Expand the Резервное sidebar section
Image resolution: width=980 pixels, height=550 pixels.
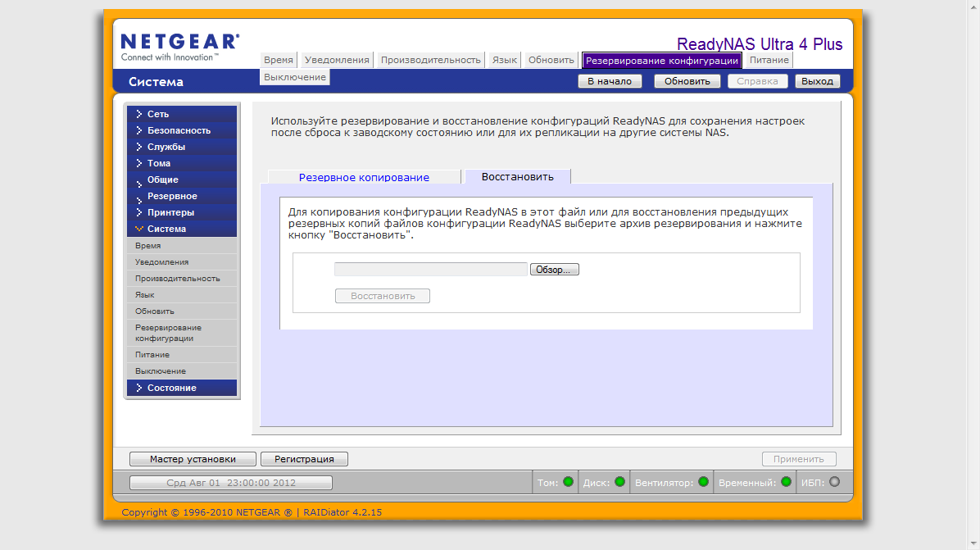(x=182, y=196)
